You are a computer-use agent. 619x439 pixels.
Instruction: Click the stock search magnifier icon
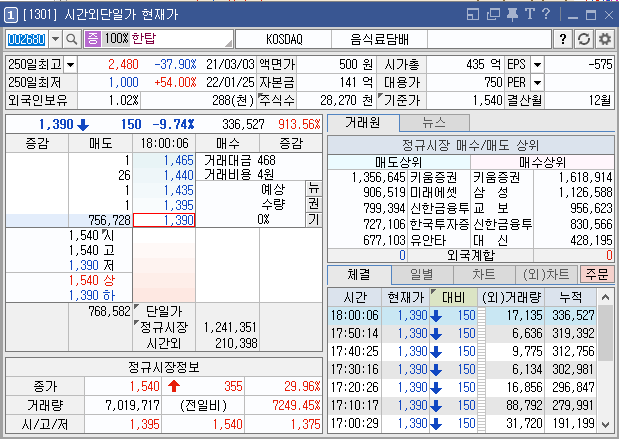click(x=71, y=39)
